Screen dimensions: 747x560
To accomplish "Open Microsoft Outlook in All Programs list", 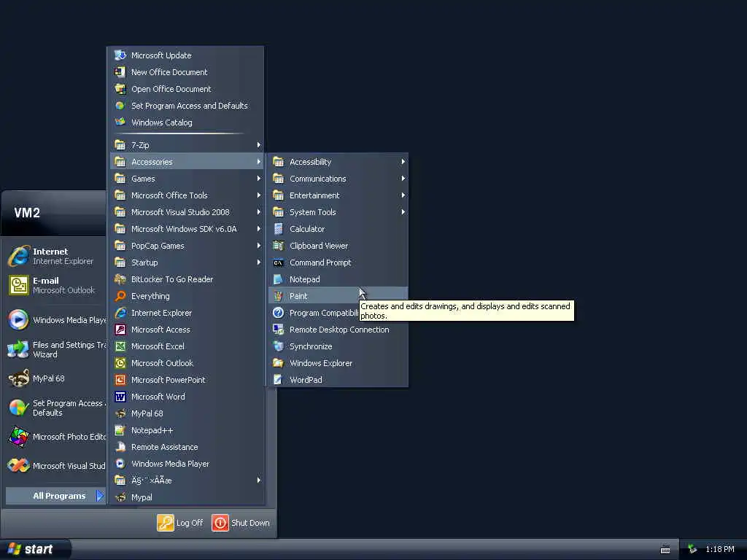I will [187, 363].
